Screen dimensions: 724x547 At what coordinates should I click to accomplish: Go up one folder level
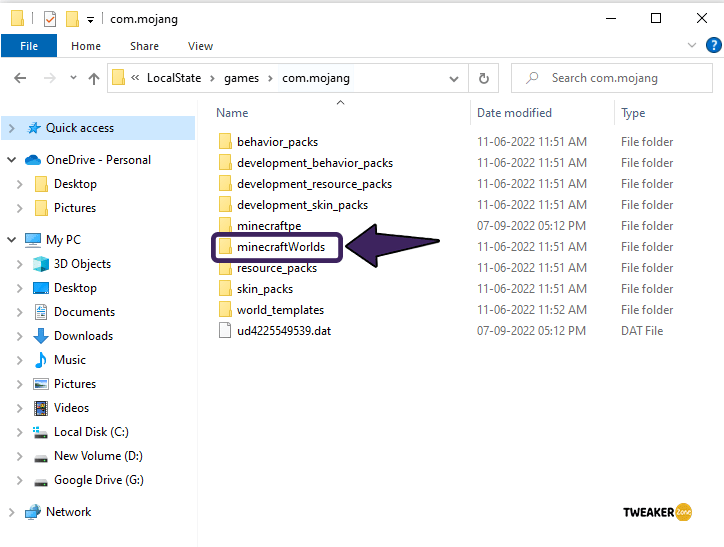coord(94,78)
